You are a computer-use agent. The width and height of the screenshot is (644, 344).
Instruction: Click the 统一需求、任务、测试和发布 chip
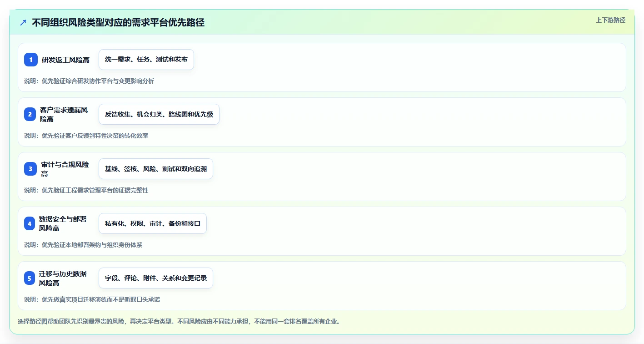click(146, 60)
